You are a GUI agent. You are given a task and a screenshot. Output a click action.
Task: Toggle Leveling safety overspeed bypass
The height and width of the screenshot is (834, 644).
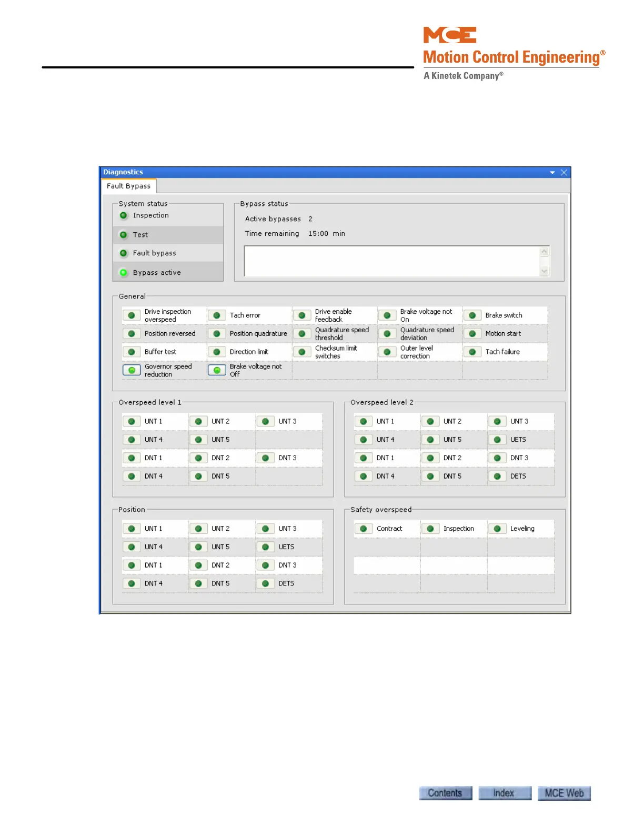click(x=497, y=529)
